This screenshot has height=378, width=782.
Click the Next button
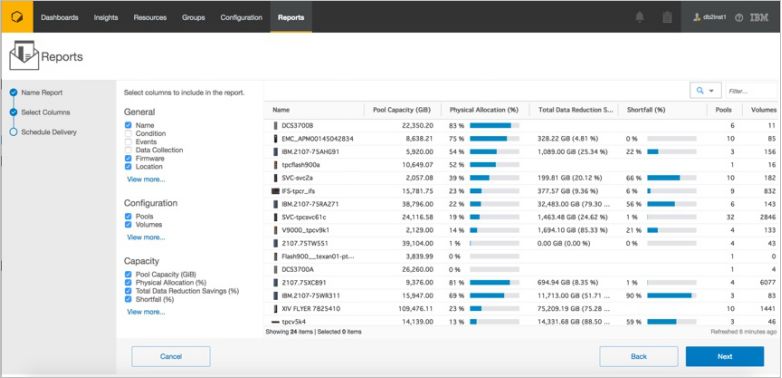point(725,357)
